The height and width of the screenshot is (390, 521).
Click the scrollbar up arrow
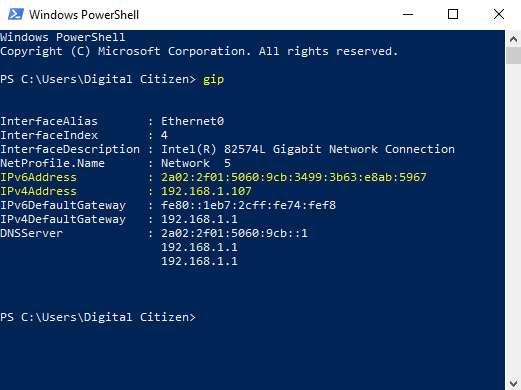[513, 39]
